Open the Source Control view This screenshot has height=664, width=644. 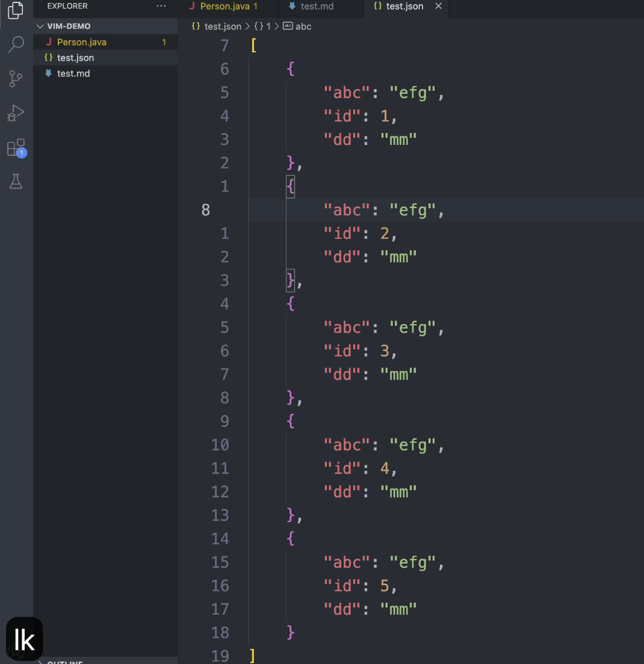(x=16, y=79)
